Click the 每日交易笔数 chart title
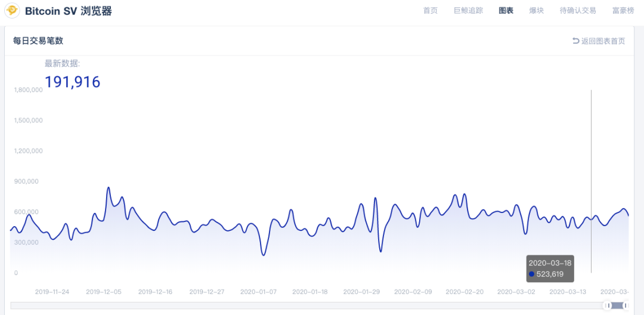The image size is (644, 315). tap(38, 41)
